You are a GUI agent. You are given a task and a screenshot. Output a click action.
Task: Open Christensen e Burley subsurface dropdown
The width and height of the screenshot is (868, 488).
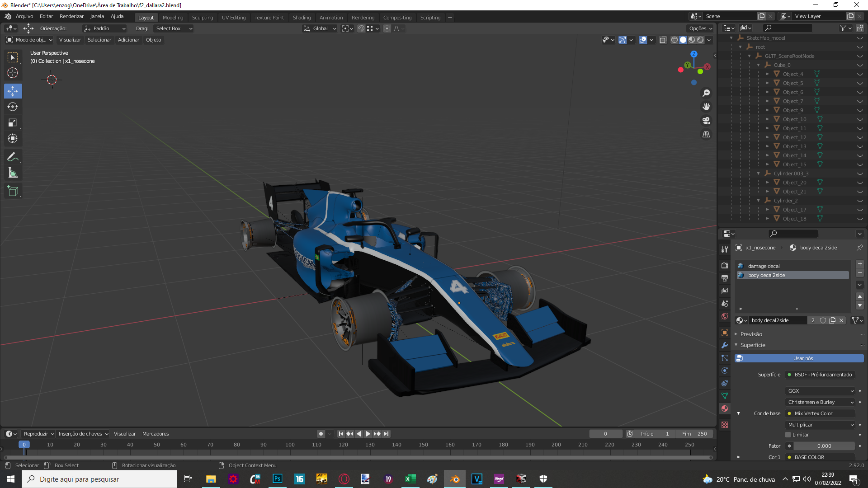(x=821, y=402)
